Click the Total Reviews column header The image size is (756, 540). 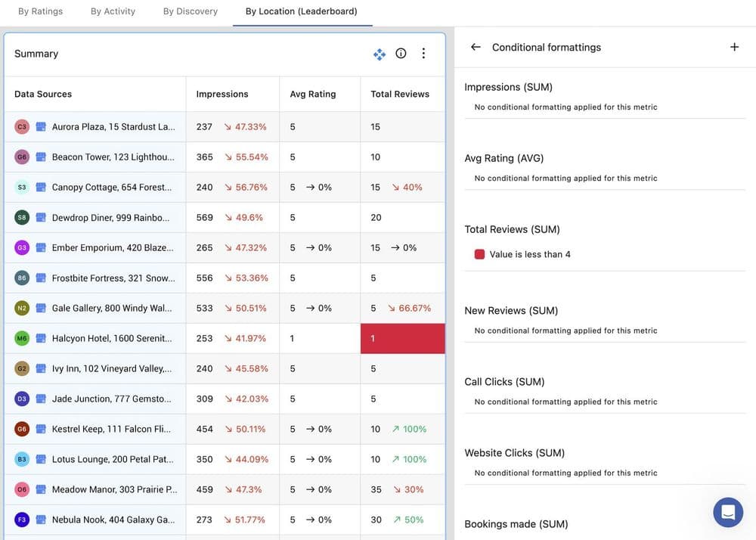click(400, 95)
